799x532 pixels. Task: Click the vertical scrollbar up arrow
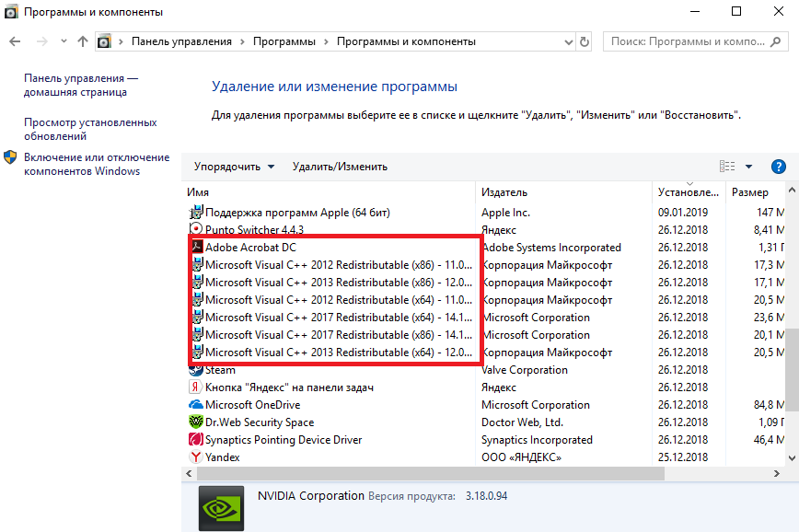(x=792, y=191)
